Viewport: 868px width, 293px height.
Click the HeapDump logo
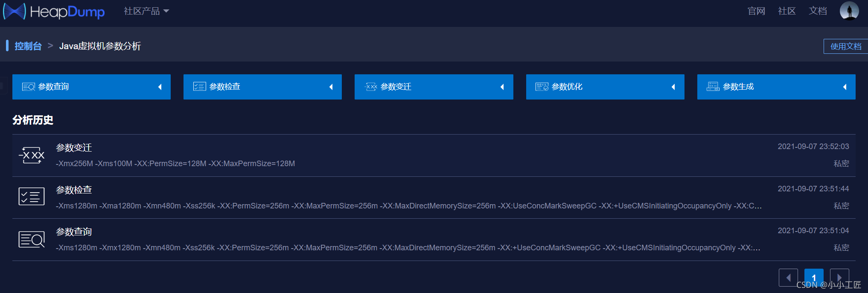(x=54, y=12)
